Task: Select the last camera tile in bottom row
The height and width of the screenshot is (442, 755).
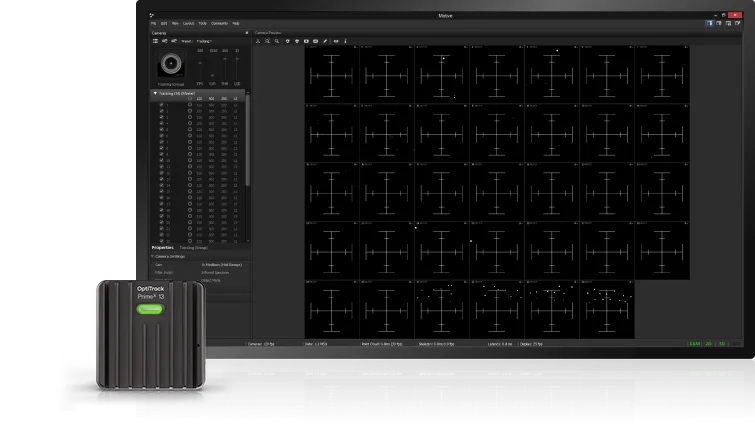Action: click(x=607, y=309)
